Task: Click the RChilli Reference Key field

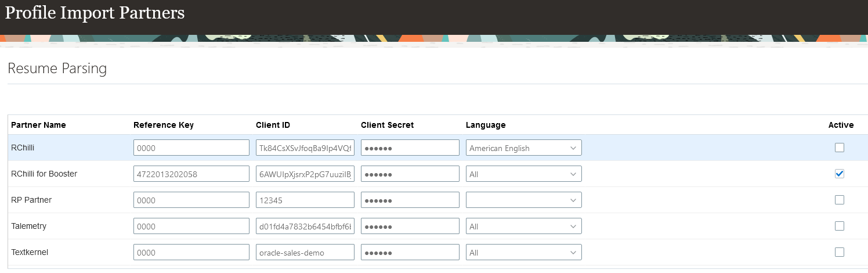Action: coord(191,148)
